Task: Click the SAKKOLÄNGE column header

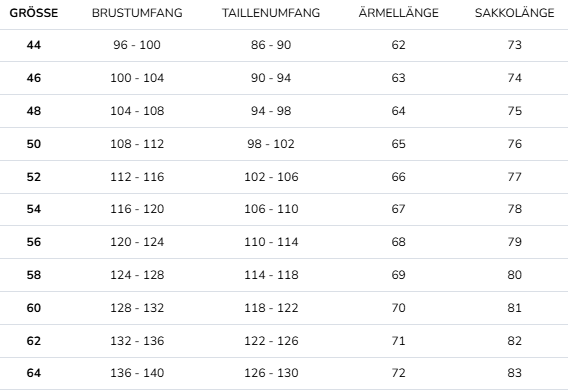Action: click(514, 13)
